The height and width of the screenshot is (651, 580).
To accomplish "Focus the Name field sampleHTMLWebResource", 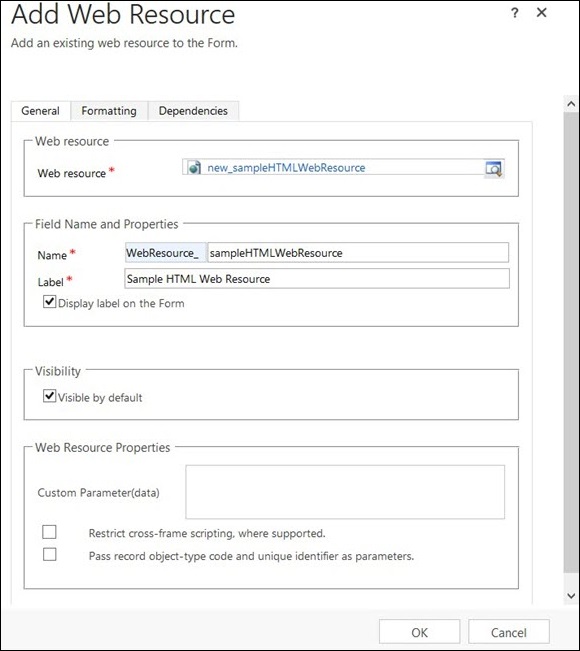I will pyautogui.click(x=358, y=253).
